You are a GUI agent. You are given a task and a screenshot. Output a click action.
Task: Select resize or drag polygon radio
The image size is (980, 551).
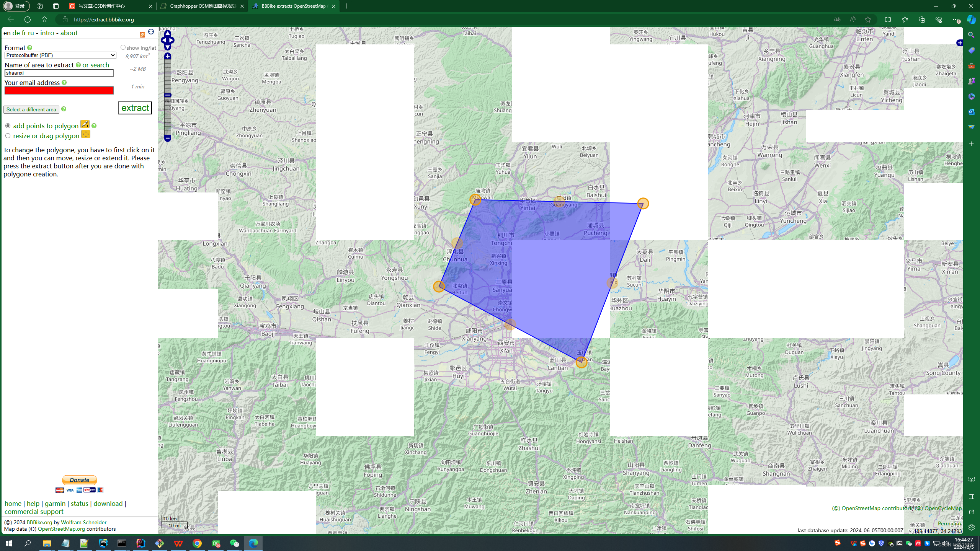pos(8,136)
